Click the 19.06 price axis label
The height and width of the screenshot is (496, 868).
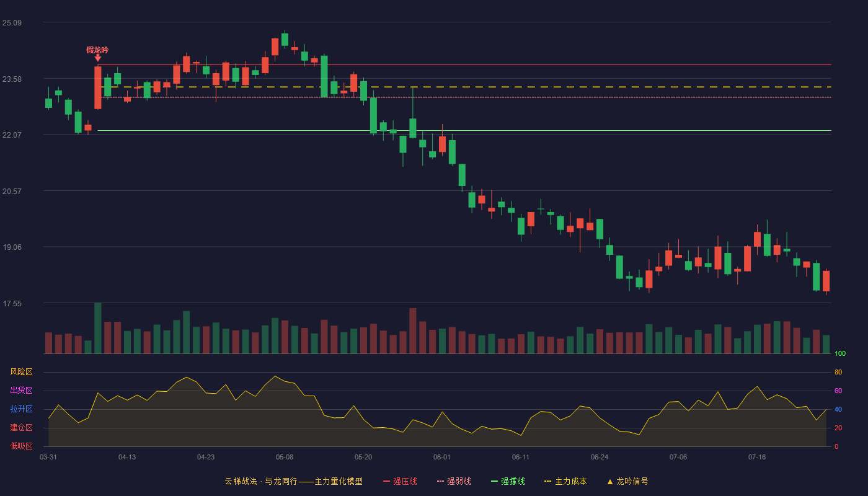(12, 247)
